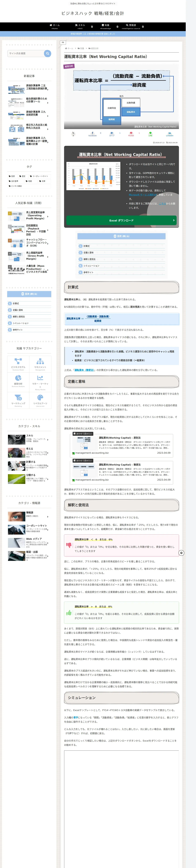Expand the スキル submenu arrow

pyautogui.click(x=92, y=27)
